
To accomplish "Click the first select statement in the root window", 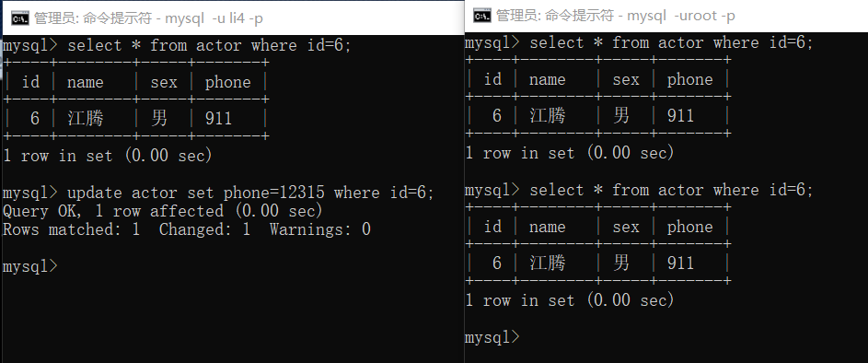I will pyautogui.click(x=639, y=42).
